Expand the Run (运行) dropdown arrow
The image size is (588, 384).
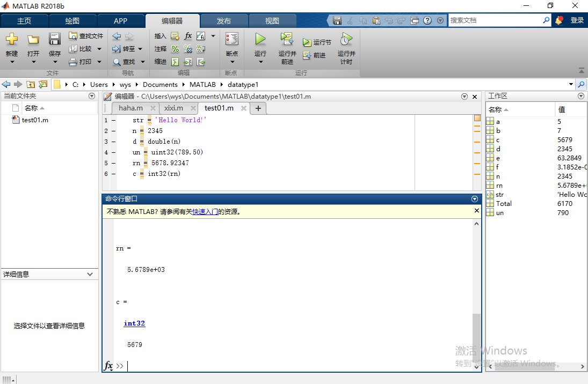click(260, 62)
